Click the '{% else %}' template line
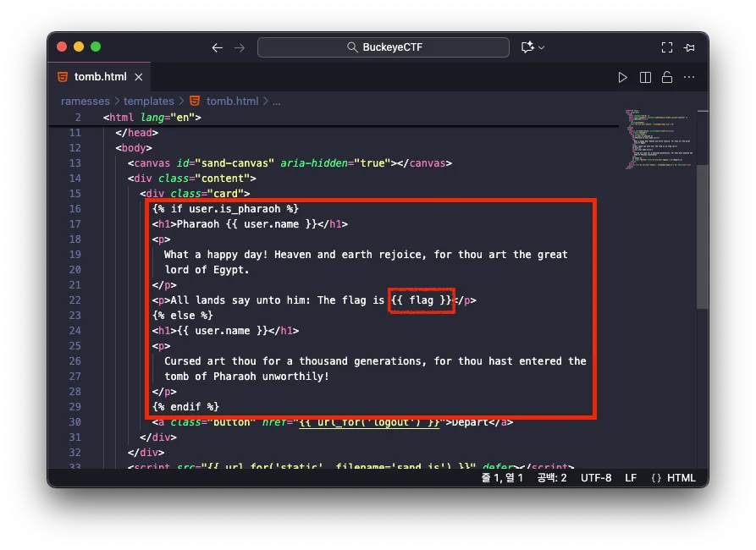756x550 pixels. click(183, 316)
